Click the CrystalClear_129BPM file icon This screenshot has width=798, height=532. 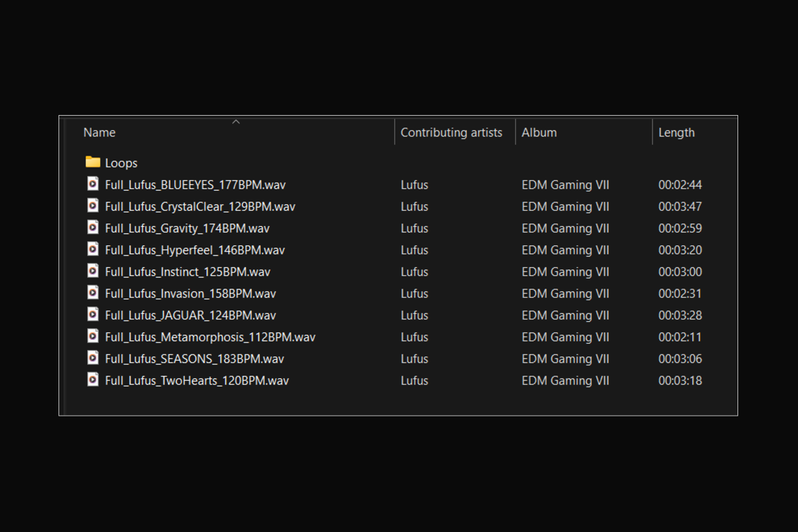pos(93,206)
